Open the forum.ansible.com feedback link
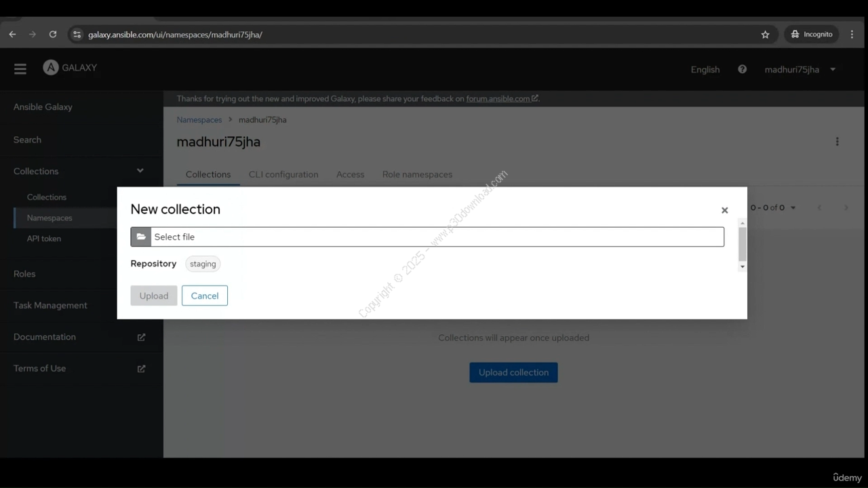 coord(502,98)
